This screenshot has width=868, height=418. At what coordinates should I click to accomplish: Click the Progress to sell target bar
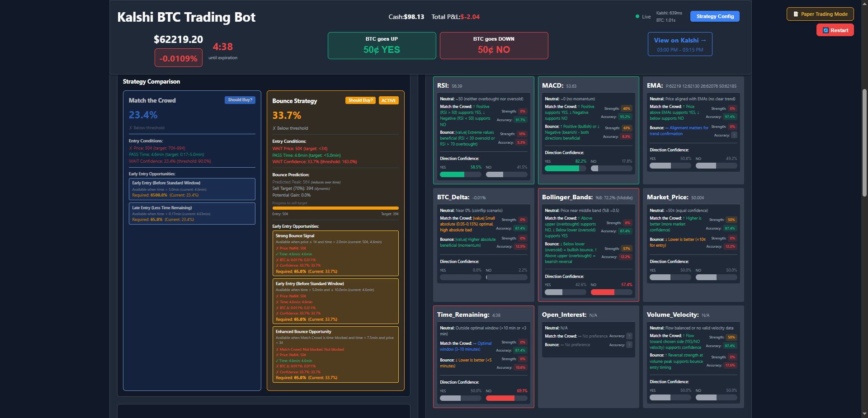coord(335,208)
